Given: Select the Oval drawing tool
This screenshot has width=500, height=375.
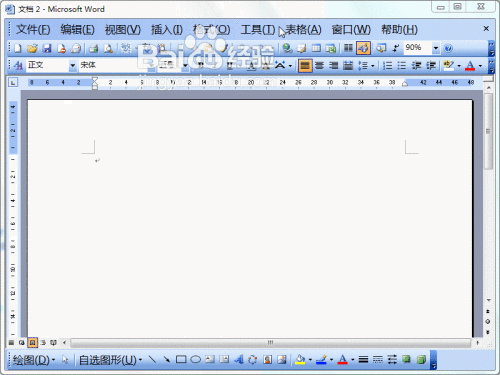Looking at the screenshot, I should click(195, 359).
